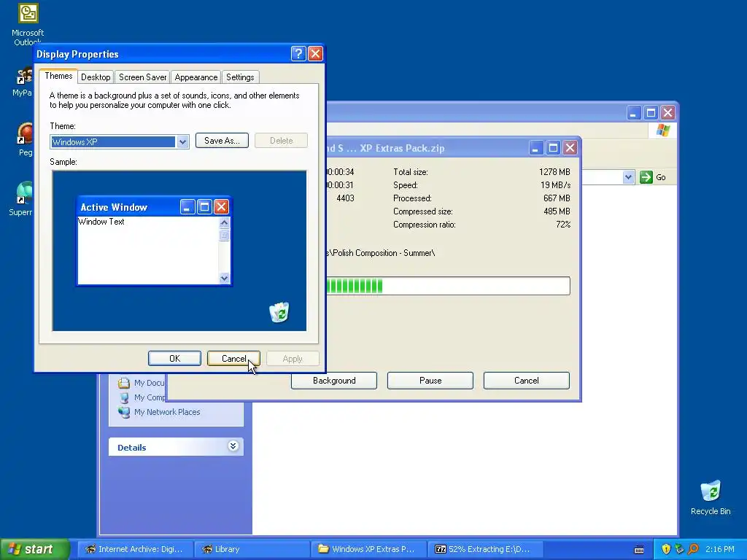Click the orange magnifier icon in system tray
Image resolution: width=747 pixels, height=560 pixels.
(x=693, y=549)
